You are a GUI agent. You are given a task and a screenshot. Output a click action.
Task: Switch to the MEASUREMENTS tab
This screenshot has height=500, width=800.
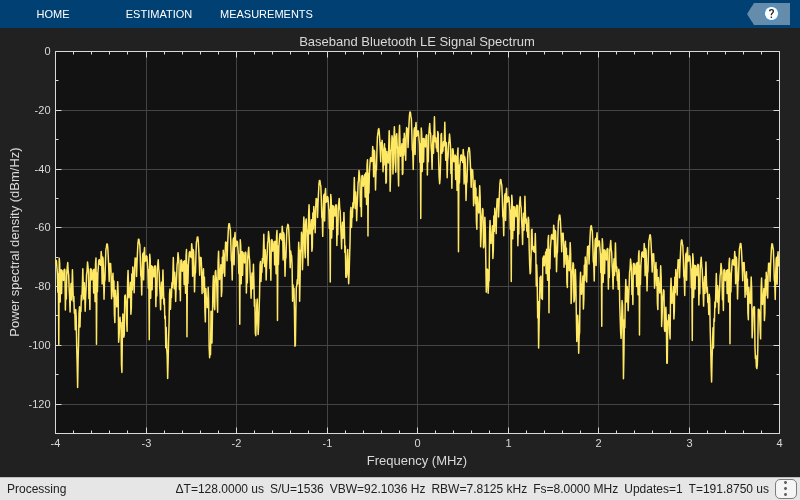(x=266, y=14)
